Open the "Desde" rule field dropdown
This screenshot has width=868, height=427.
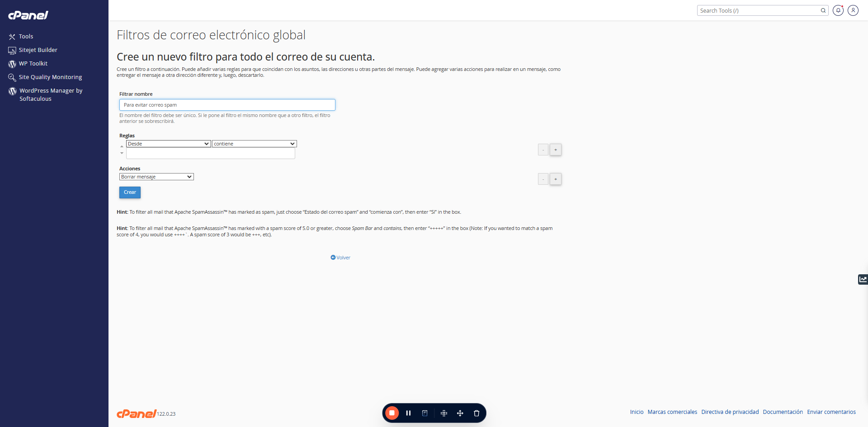pyautogui.click(x=169, y=144)
